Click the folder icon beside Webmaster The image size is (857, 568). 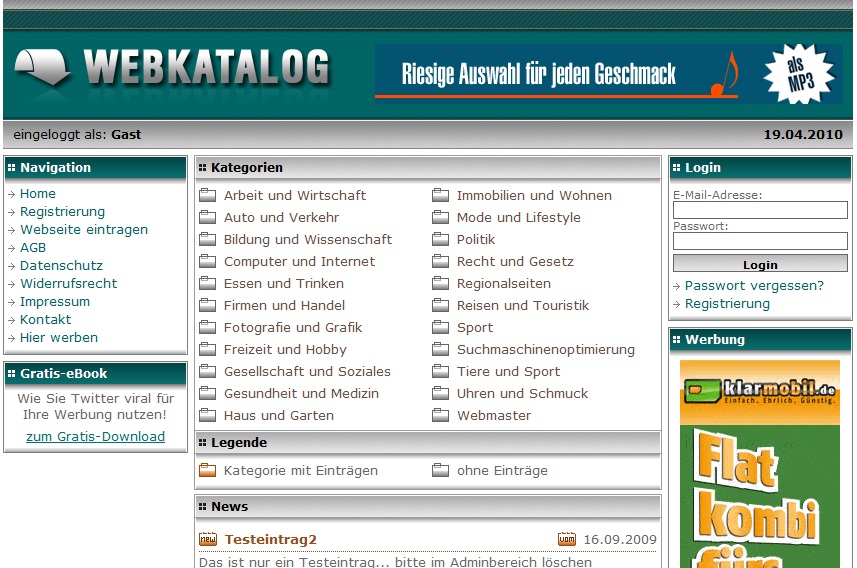[x=441, y=415]
